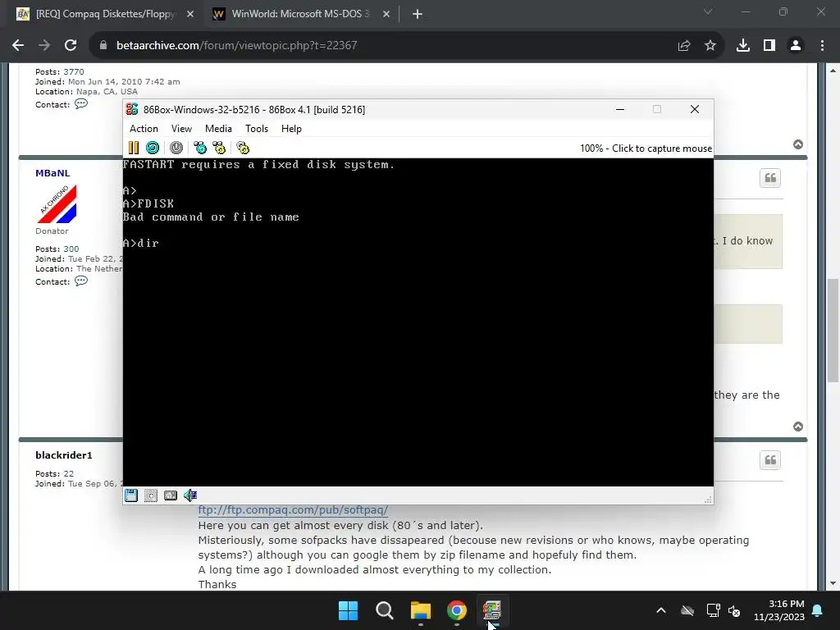This screenshot has width=840, height=630.
Task: Click the floppy disk drive status icon
Action: point(131,495)
